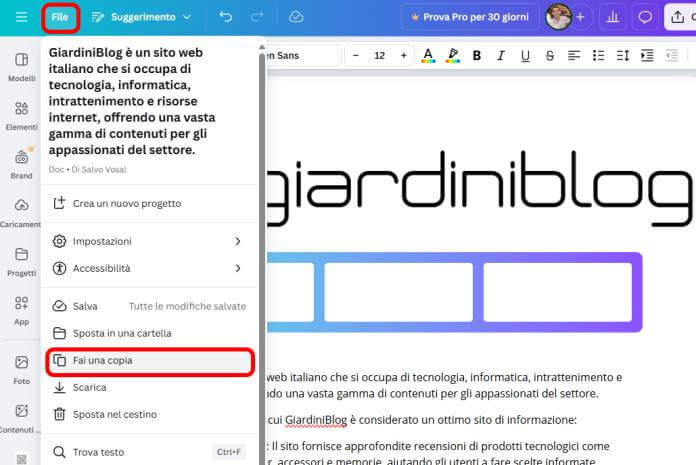Decrease font size with minus

[x=356, y=55]
